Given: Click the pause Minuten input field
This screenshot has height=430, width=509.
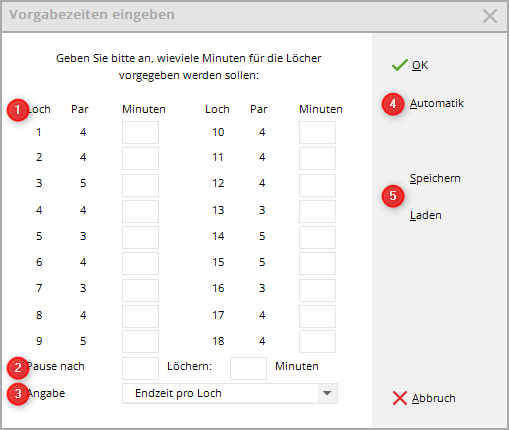Looking at the screenshot, I should (x=248, y=368).
